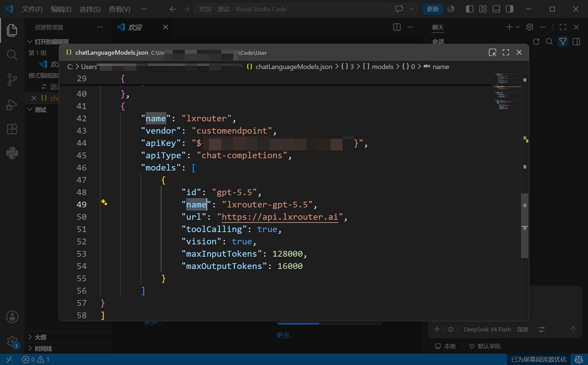Open the Manage gear in activity bar
Viewport: 588px width, 365px height.
coord(12,341)
